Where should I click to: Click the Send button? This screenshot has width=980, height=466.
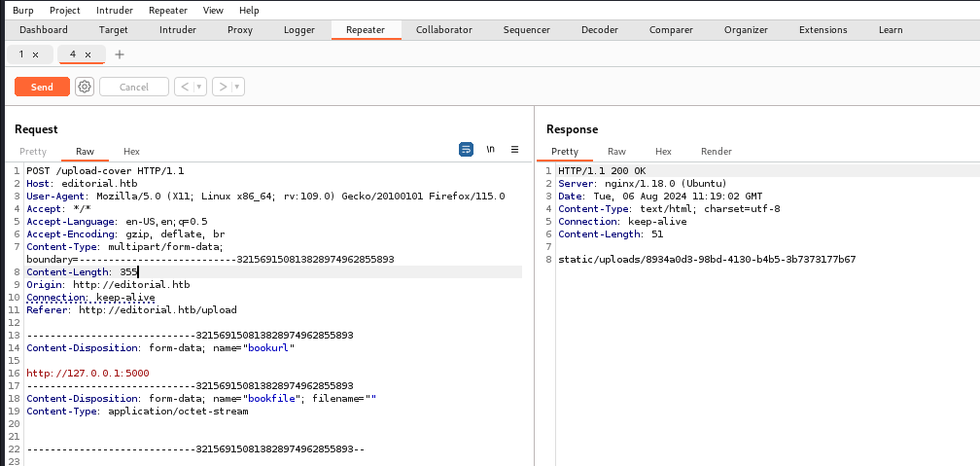click(x=42, y=87)
